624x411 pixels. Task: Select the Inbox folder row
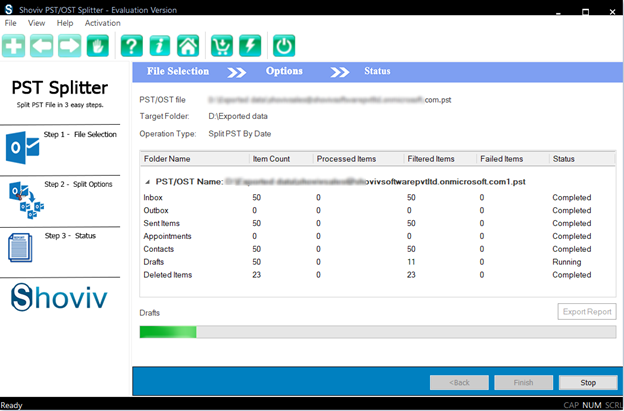point(377,198)
